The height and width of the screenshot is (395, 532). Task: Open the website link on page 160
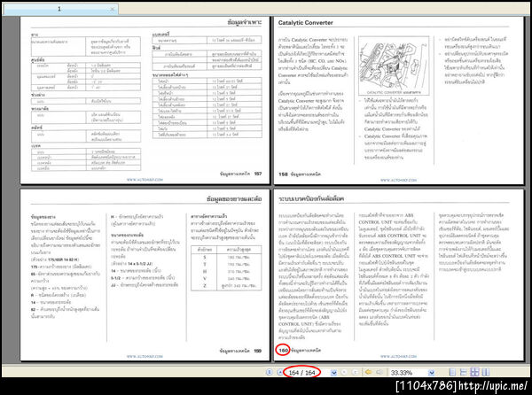(398, 356)
